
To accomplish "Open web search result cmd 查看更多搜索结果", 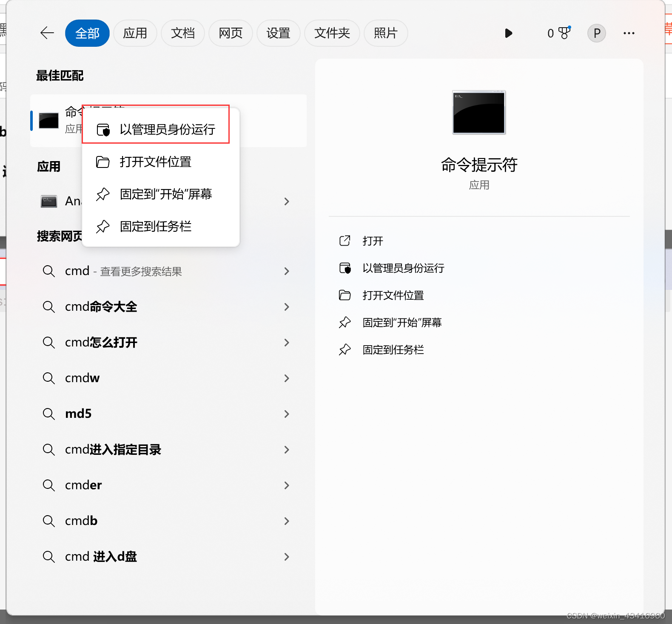I will tap(168, 271).
